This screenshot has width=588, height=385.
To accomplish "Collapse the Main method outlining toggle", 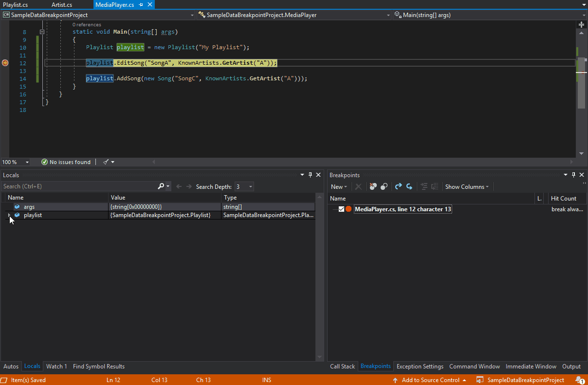I will tap(42, 32).
